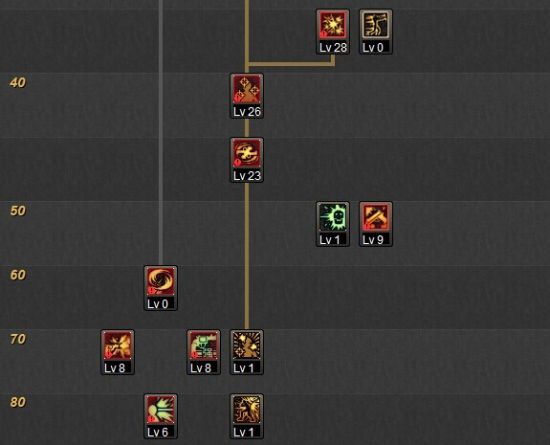Click the level 80 tier label

click(18, 402)
